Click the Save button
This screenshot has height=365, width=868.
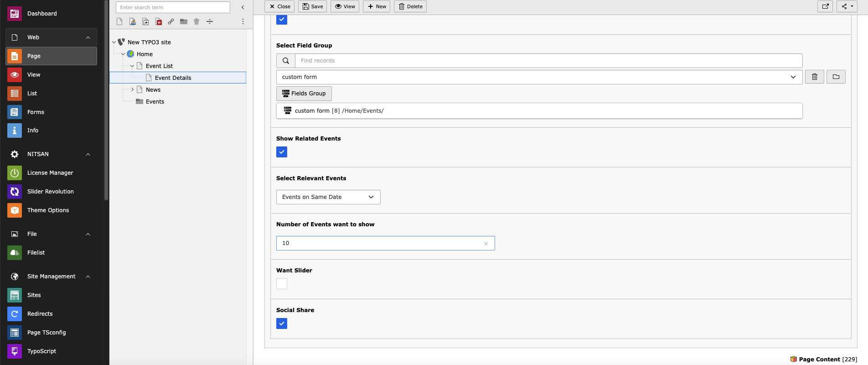pos(313,6)
